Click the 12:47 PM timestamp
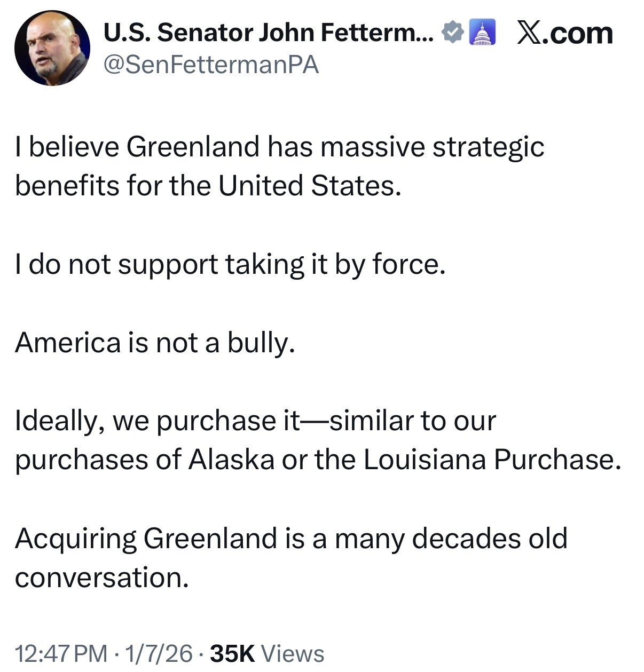This screenshot has height=672, width=644. [x=61, y=653]
